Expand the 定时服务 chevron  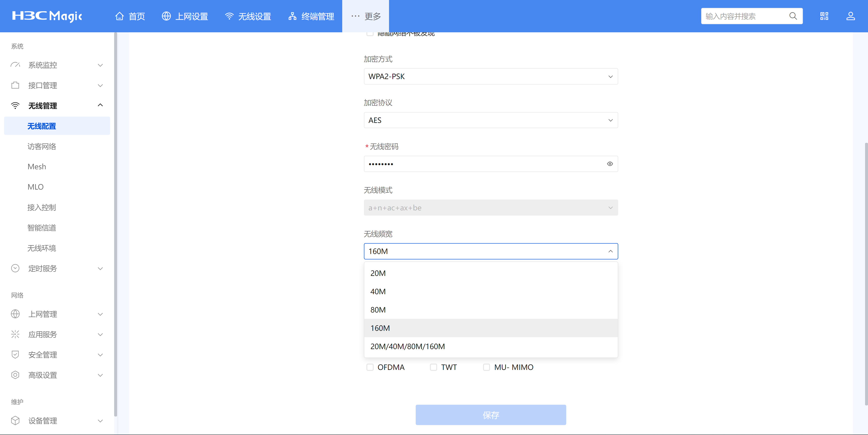tap(100, 268)
